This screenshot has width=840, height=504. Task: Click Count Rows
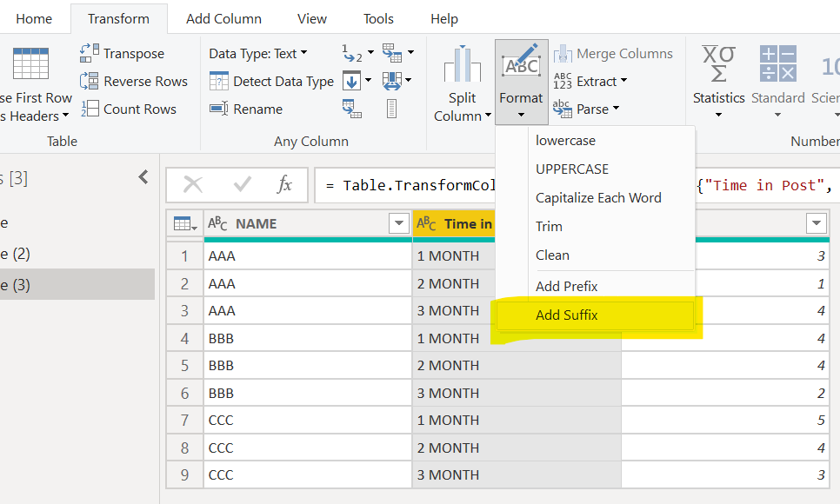(x=128, y=109)
